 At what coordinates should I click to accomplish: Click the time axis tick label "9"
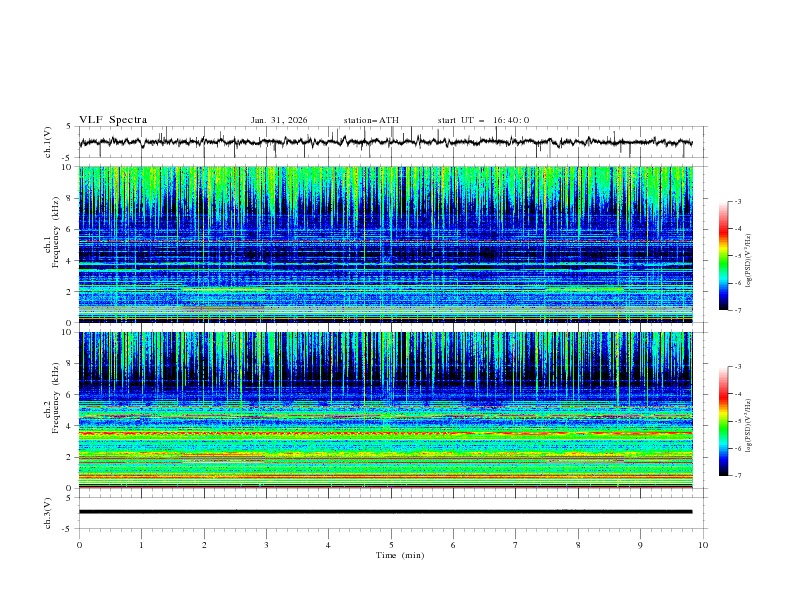click(640, 545)
